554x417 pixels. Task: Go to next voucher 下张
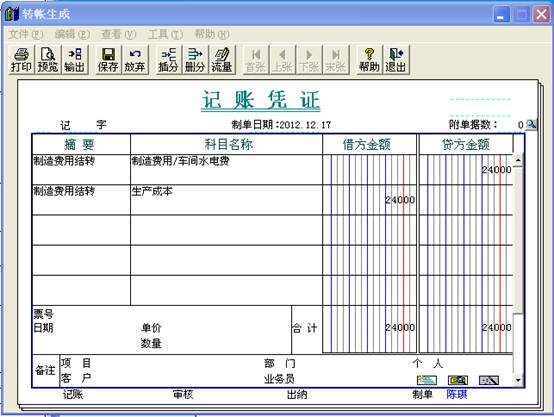tap(309, 60)
